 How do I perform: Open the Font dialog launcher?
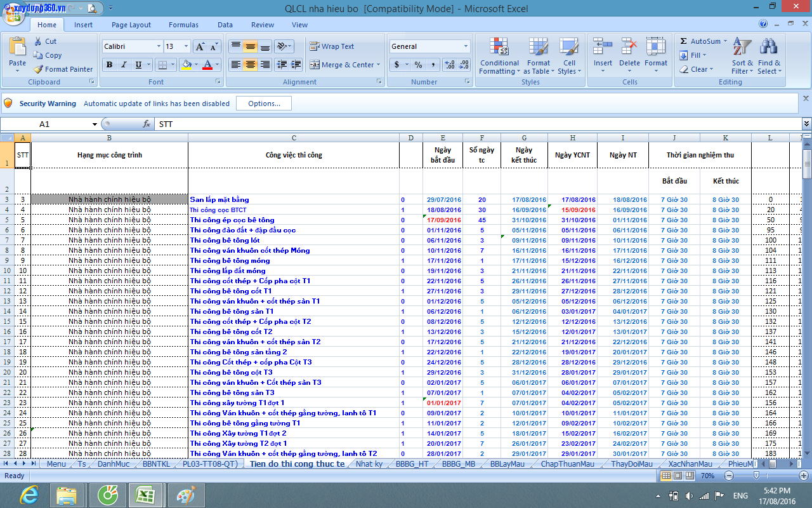pos(219,82)
